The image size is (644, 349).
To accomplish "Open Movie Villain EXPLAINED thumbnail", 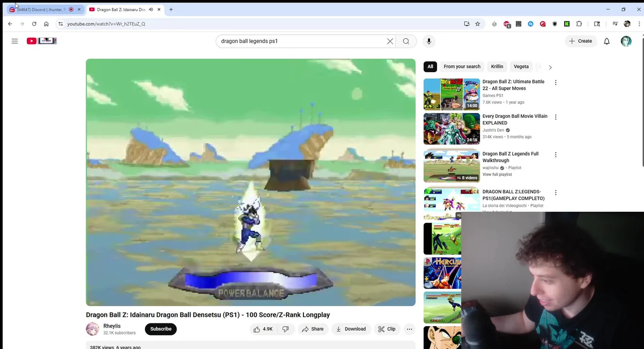I will (452, 129).
